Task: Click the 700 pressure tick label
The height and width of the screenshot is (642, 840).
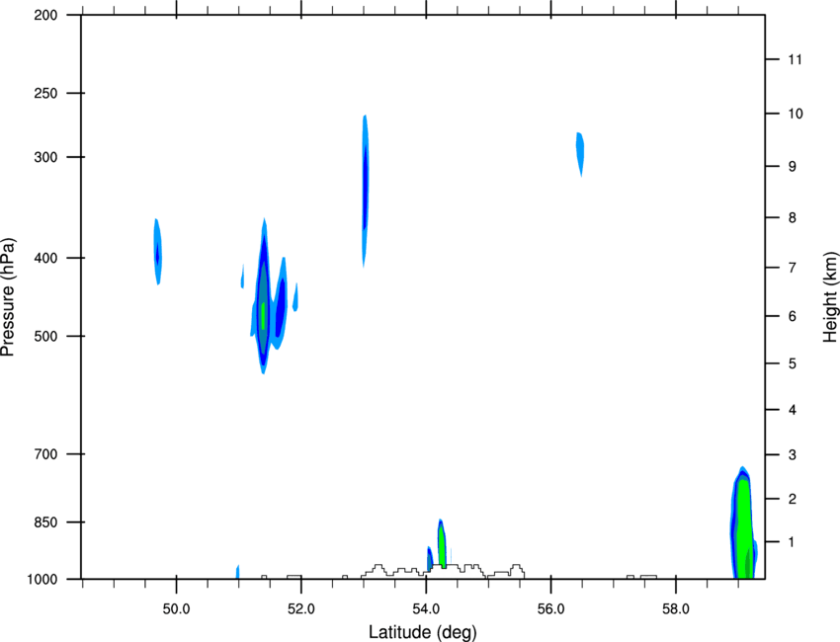Action: pyautogui.click(x=45, y=454)
